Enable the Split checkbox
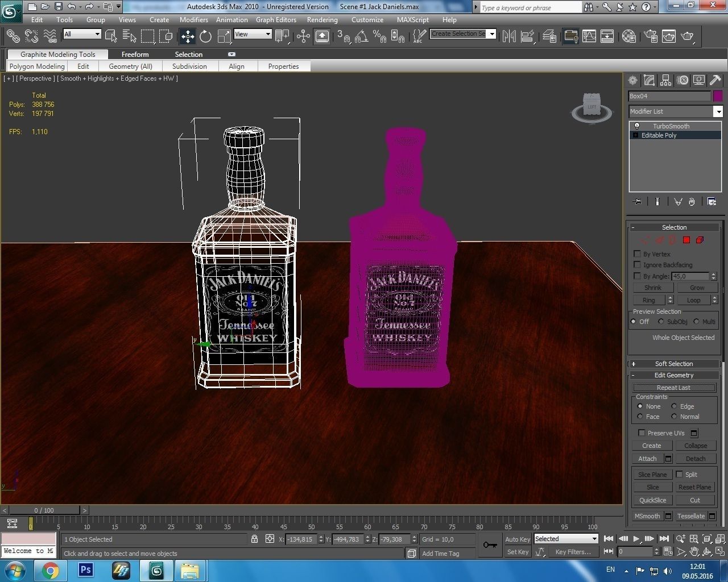The height and width of the screenshot is (582, 728). [679, 474]
